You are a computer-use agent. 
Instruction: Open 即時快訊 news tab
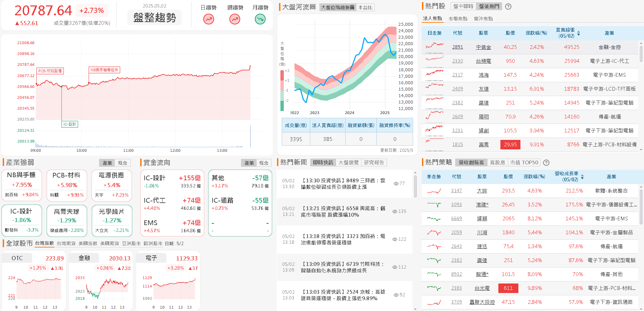coord(323,163)
